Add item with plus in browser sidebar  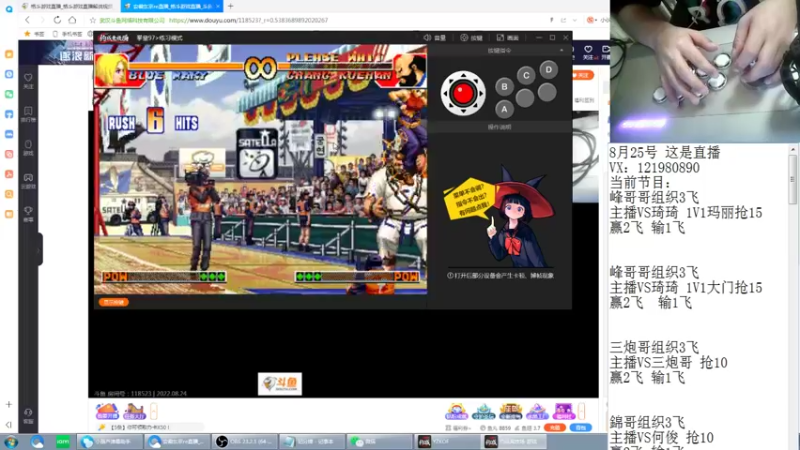[x=9, y=405]
